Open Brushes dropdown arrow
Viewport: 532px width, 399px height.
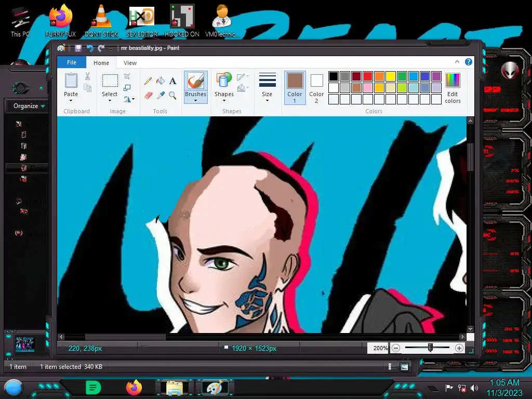pos(195,100)
